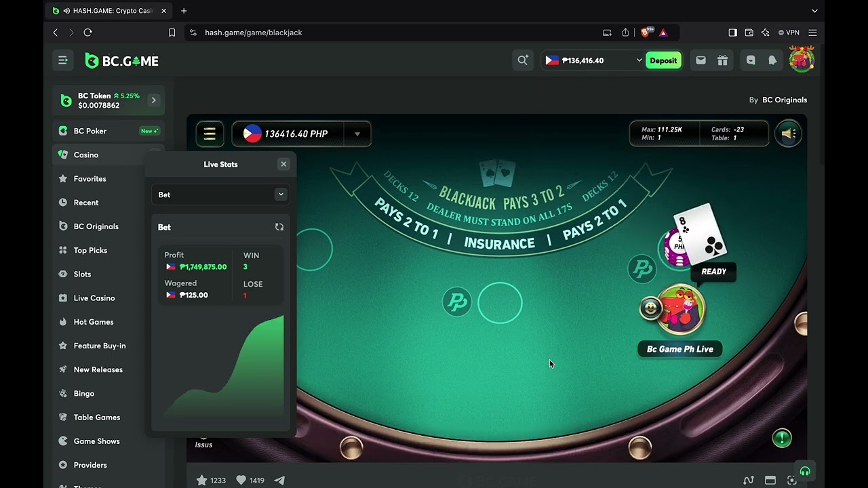
Task: Refresh the Live Stats bet data
Action: tap(279, 227)
